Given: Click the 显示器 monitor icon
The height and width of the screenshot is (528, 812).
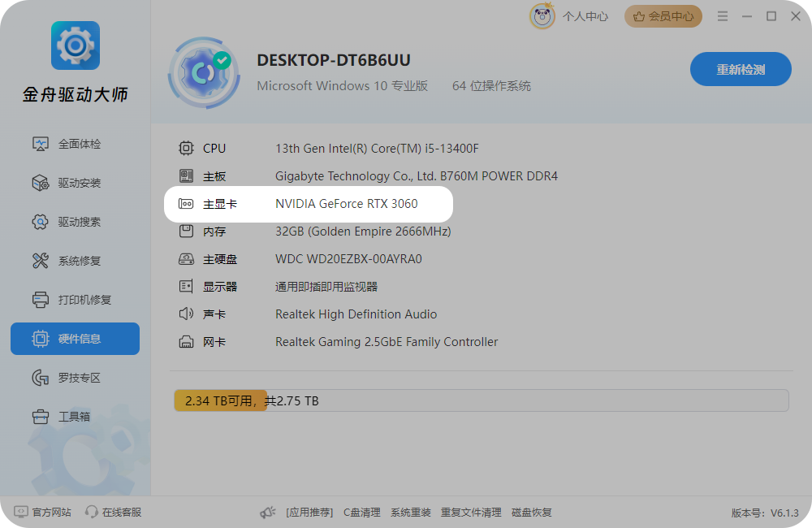Looking at the screenshot, I should 186,287.
